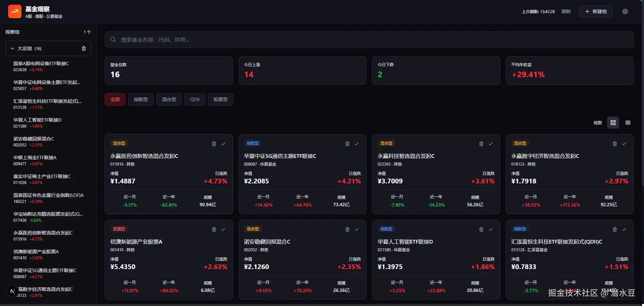Delete 信澳新能源产业股票A card
644x306 pixels.
[214, 229]
